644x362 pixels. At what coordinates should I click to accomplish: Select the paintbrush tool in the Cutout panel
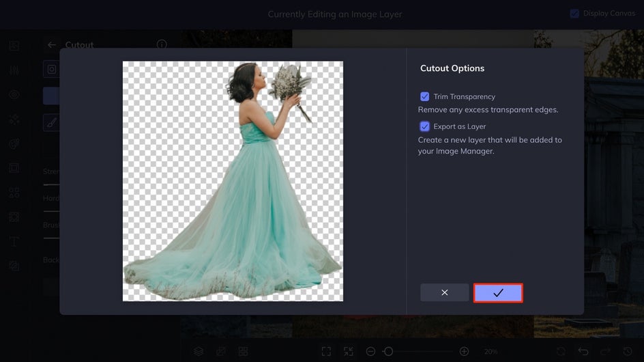(51, 122)
